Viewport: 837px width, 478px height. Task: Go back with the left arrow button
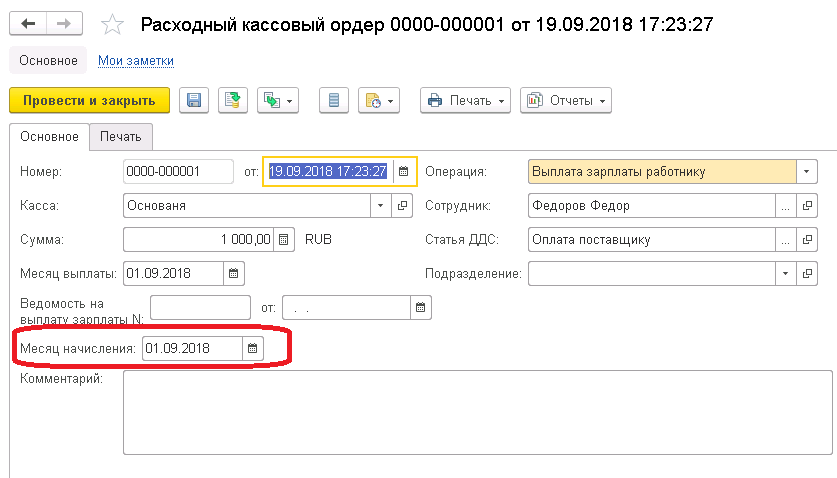point(28,23)
